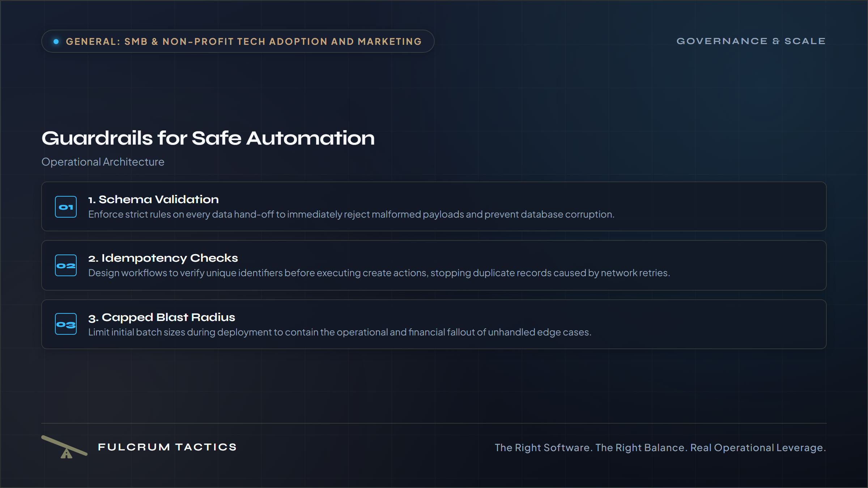Click the 'Design workflows to verify unique identifiers' description
The height and width of the screenshot is (488, 868).
379,273
